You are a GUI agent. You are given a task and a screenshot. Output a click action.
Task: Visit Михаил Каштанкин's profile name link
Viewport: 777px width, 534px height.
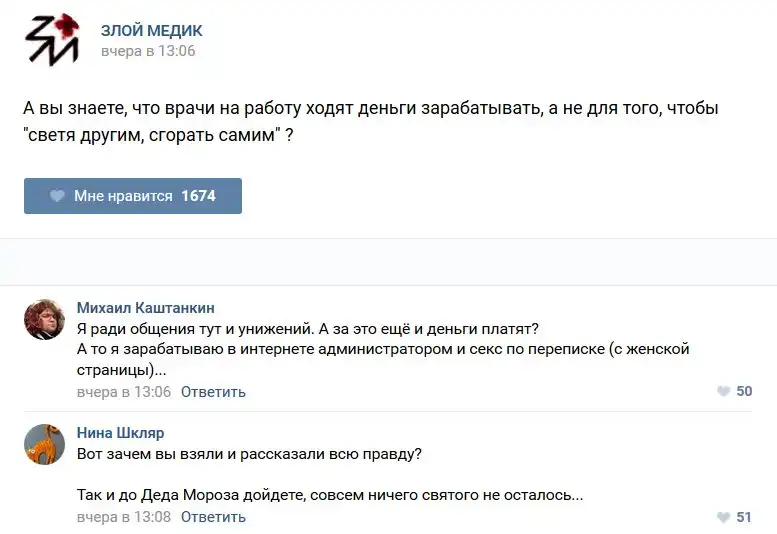(145, 307)
